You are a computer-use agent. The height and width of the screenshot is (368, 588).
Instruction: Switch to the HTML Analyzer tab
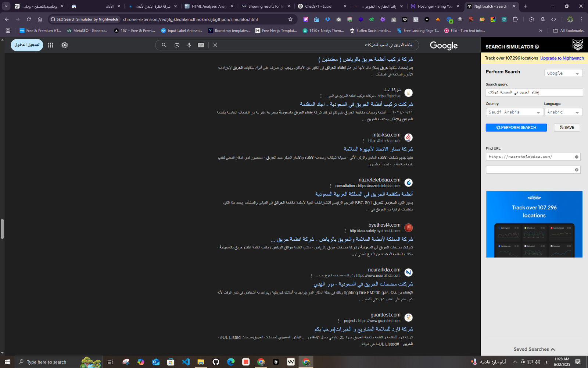coord(209,6)
